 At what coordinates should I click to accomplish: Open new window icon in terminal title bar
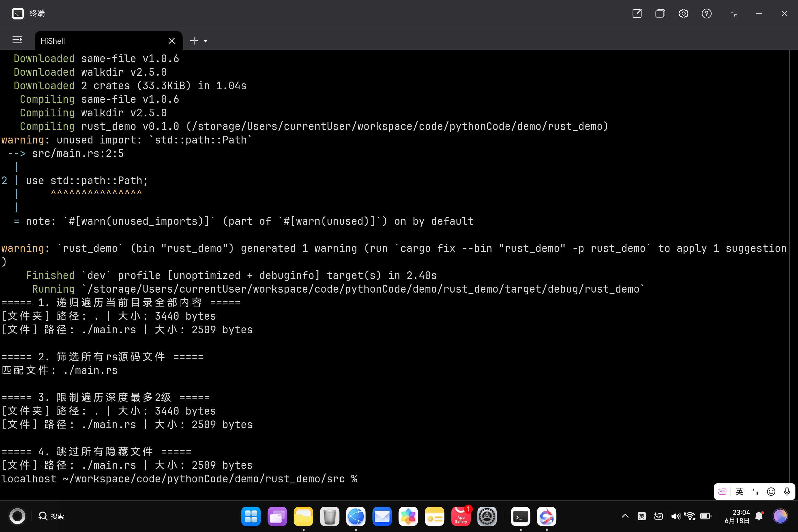(637, 14)
